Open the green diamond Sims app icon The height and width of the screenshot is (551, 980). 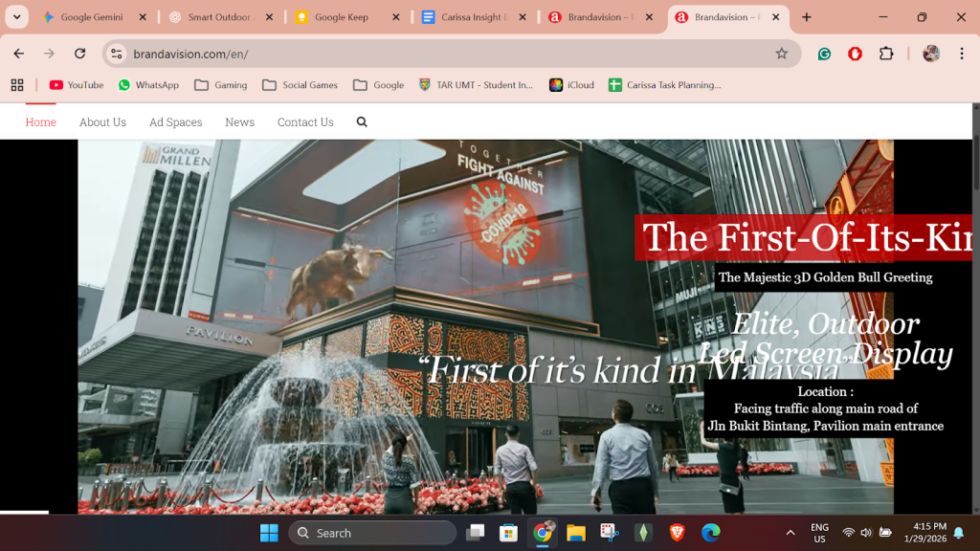coord(643,533)
